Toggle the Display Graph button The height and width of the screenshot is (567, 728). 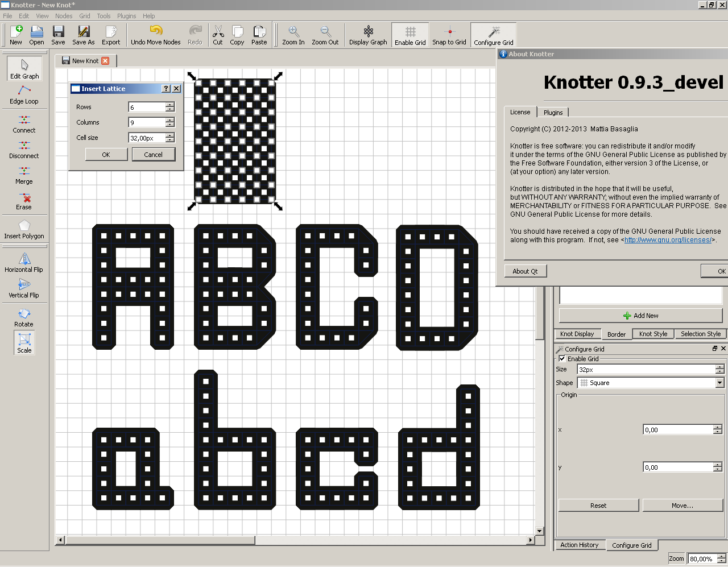[x=368, y=35]
